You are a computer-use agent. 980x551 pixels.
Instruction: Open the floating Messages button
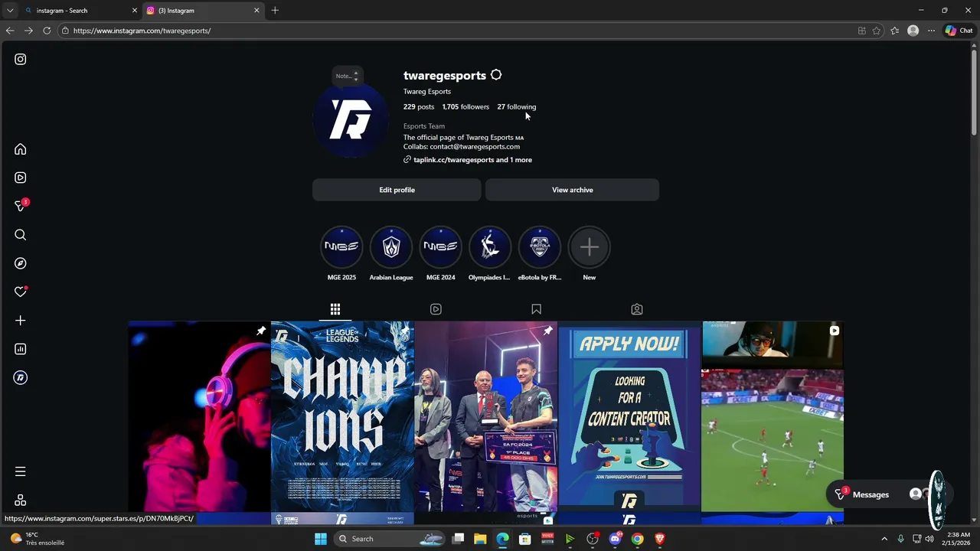[878, 494]
